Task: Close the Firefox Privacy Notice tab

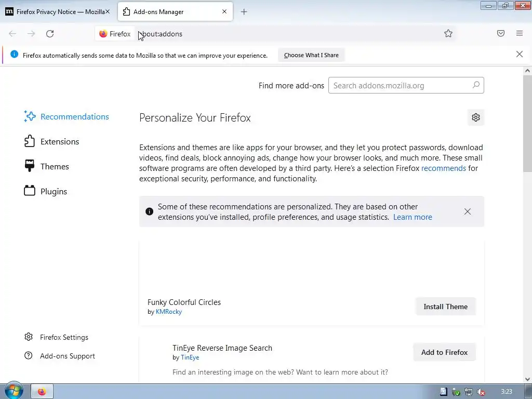Action: click(x=107, y=11)
